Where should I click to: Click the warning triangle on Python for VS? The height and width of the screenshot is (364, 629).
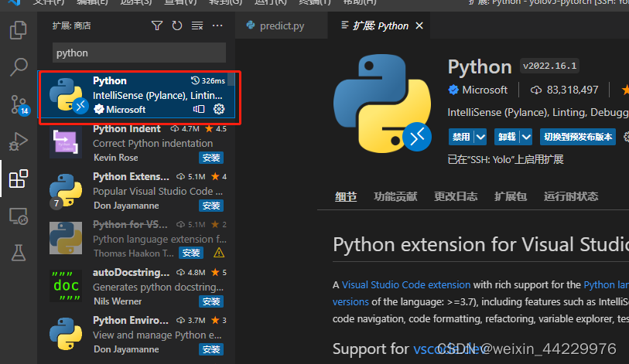tap(219, 253)
